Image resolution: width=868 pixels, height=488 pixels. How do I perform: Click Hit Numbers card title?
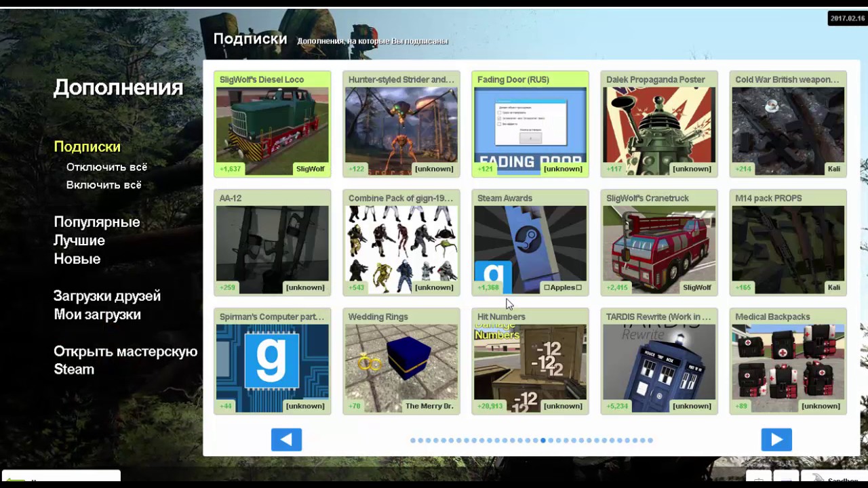tap(501, 317)
